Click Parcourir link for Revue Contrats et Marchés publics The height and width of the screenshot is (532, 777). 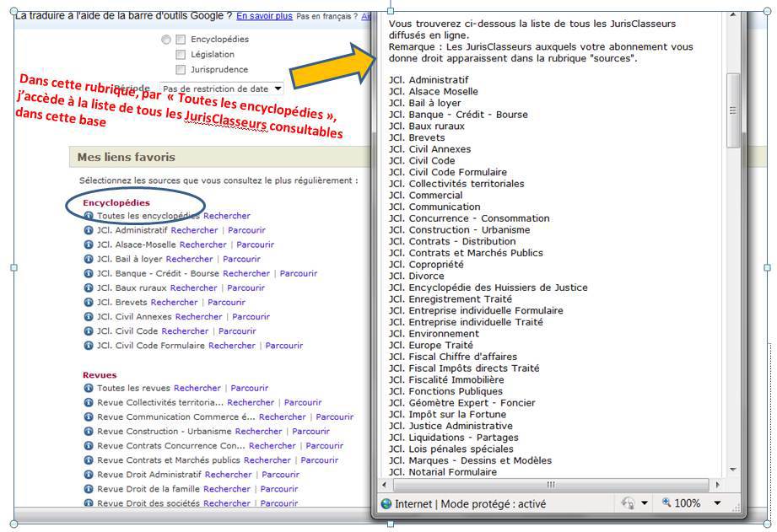click(x=319, y=459)
